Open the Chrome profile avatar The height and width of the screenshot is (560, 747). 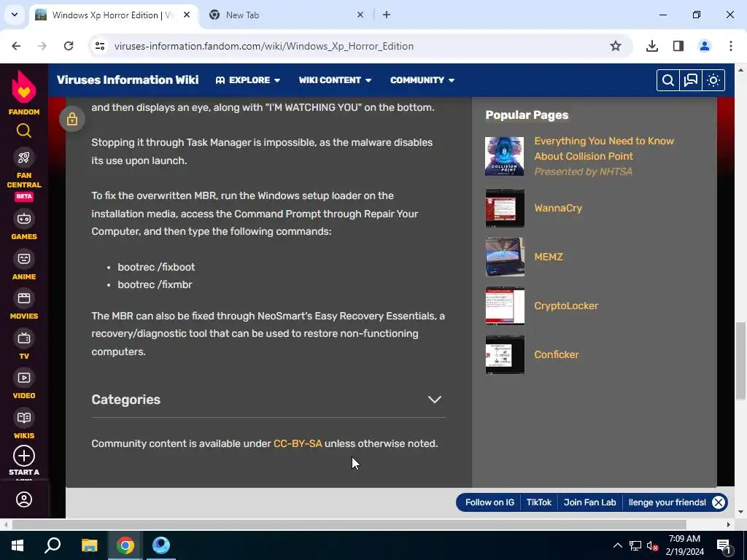coord(705,46)
